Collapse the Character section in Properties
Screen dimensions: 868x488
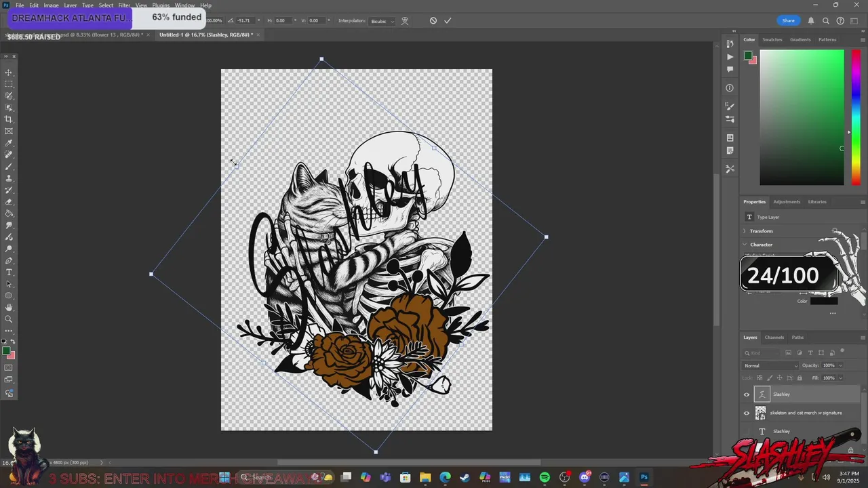(x=745, y=245)
